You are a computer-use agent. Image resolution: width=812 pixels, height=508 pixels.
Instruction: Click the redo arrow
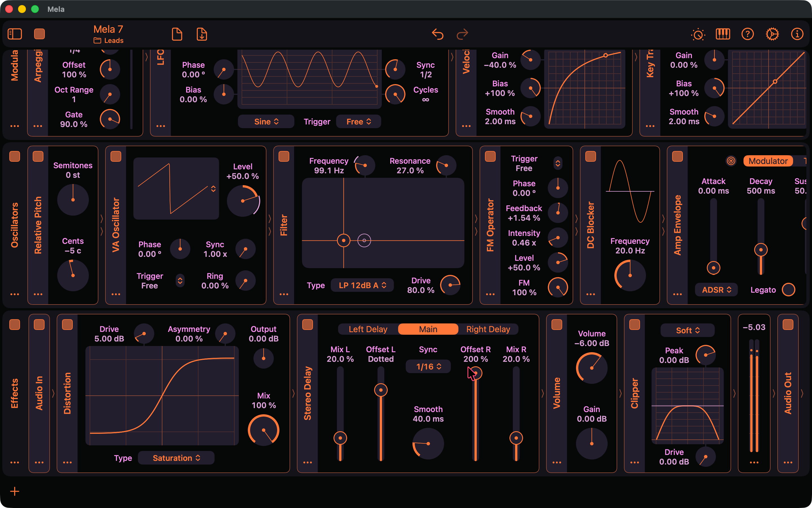point(462,34)
